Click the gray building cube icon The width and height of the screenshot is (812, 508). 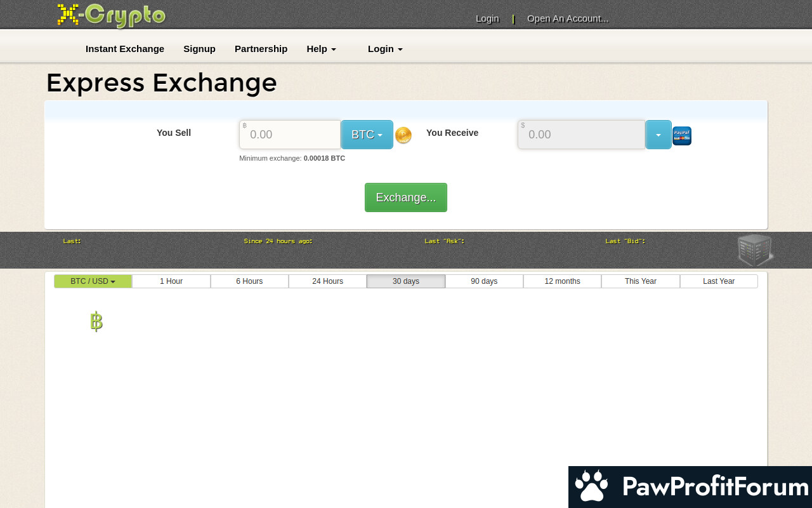(x=754, y=250)
